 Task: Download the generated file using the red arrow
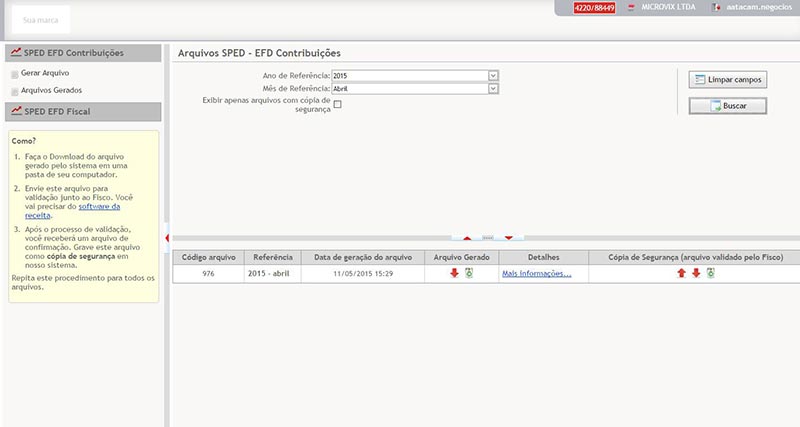(454, 273)
